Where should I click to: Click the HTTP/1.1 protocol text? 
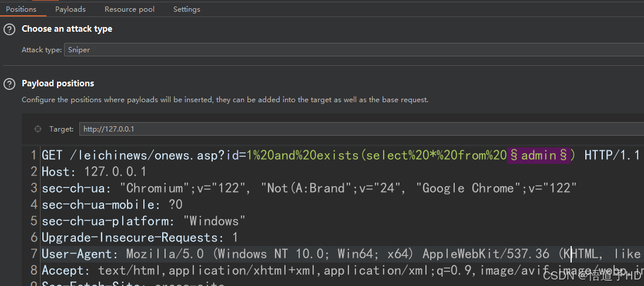click(612, 155)
